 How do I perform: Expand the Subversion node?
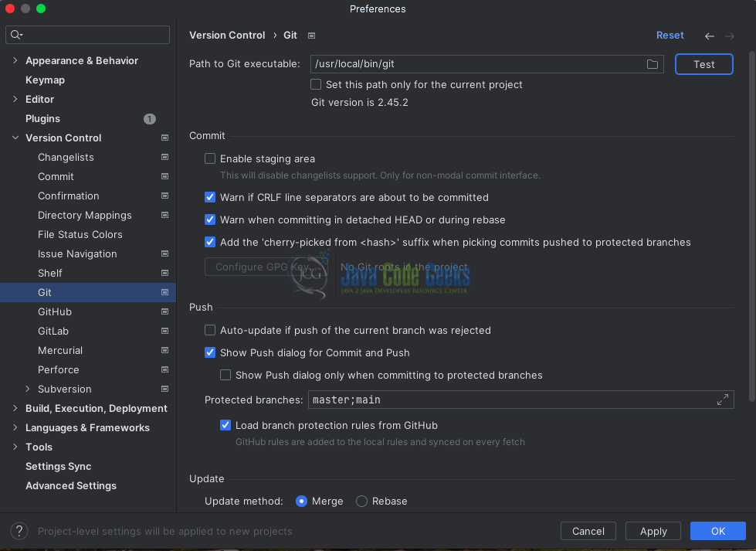[28, 389]
